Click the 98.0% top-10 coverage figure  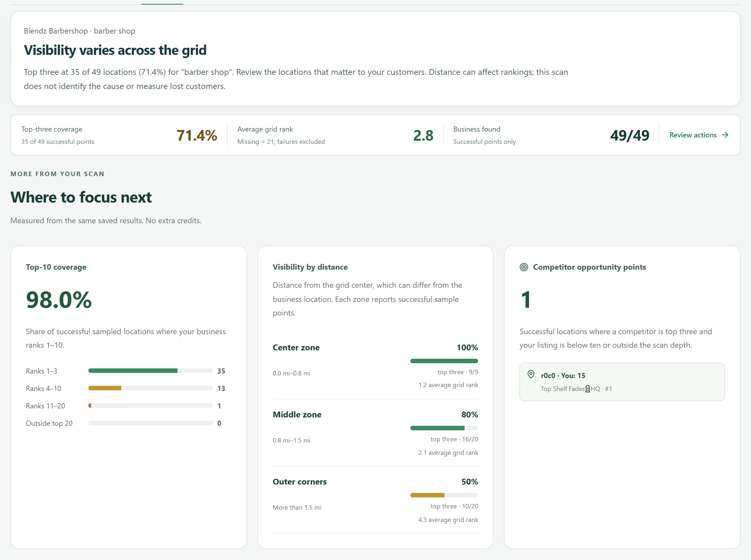[59, 300]
